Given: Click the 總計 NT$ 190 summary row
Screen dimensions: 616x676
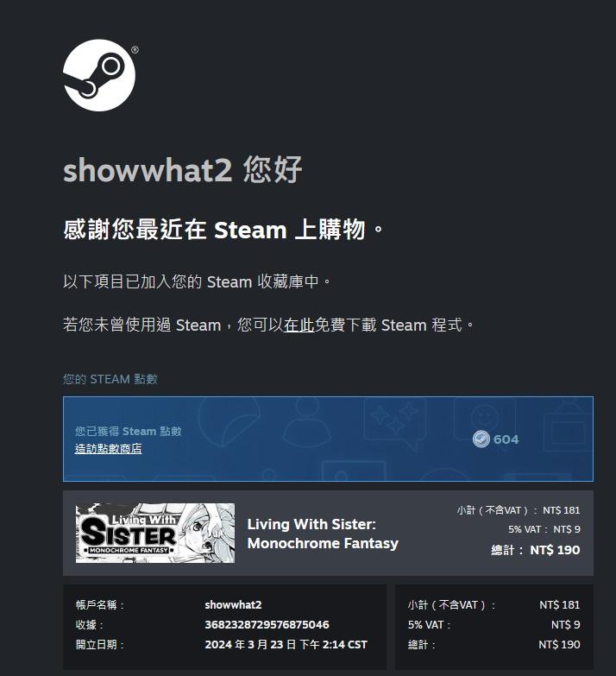Looking at the screenshot, I should point(494,645).
